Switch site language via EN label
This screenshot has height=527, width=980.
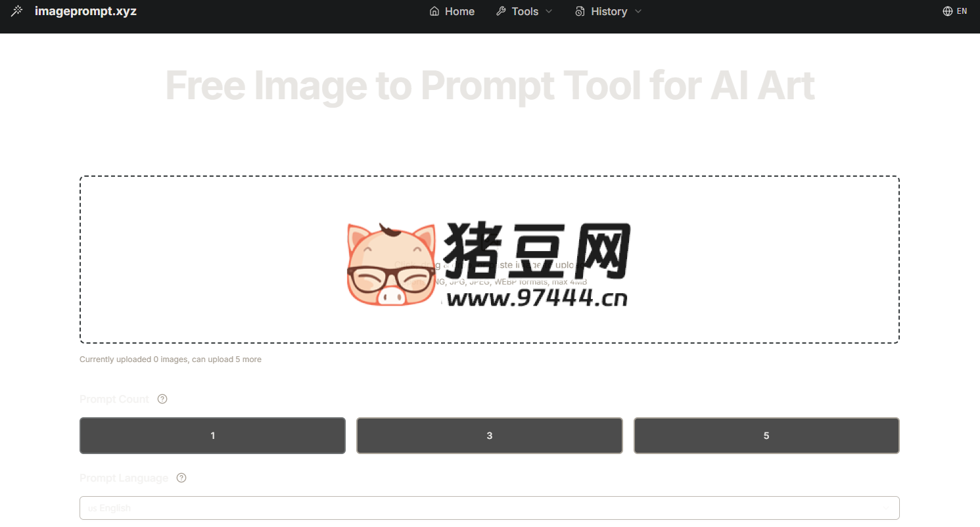pos(962,11)
